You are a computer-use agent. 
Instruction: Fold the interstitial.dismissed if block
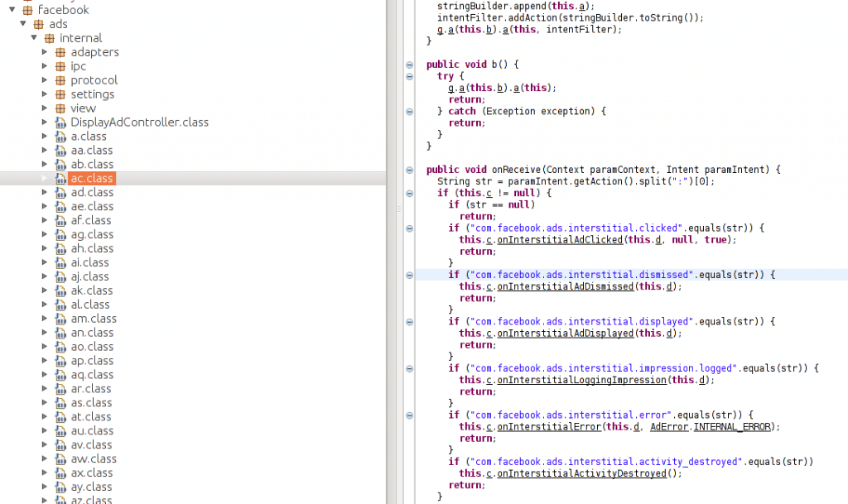click(409, 276)
